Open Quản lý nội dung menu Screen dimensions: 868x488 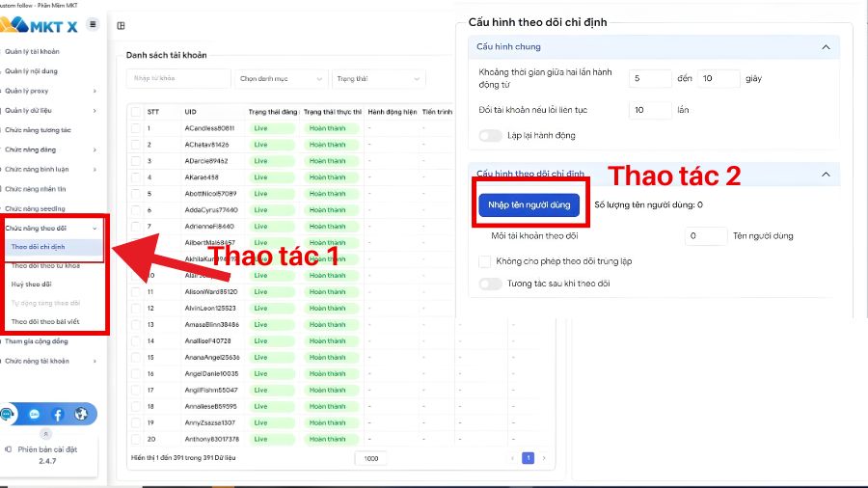(31, 71)
